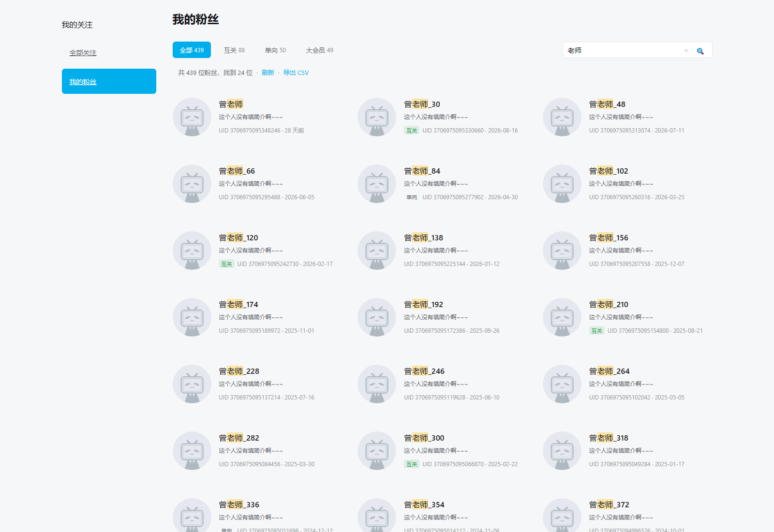Open the 曾老师_372 username
This screenshot has width=774, height=532.
pyautogui.click(x=609, y=504)
